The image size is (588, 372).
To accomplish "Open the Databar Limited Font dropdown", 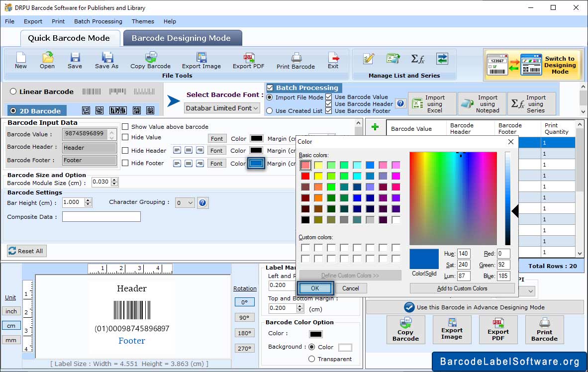I will (222, 108).
